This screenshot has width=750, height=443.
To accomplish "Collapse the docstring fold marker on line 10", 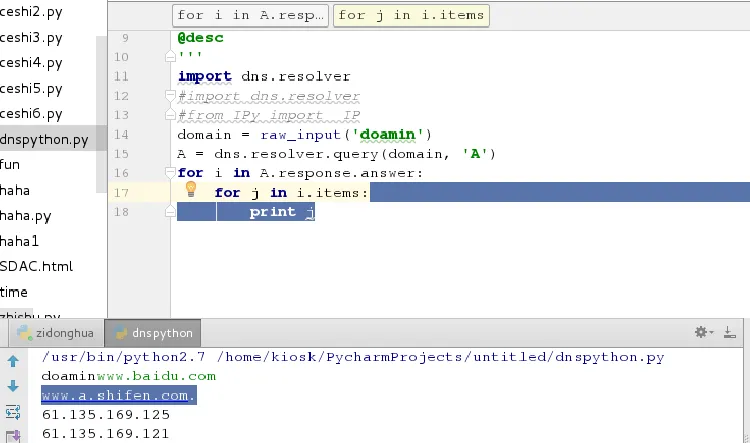I will tap(170, 57).
